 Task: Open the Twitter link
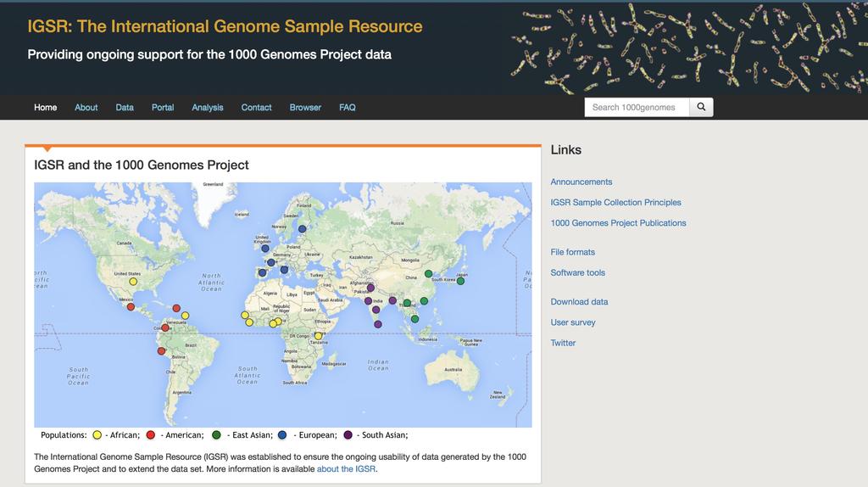(563, 343)
